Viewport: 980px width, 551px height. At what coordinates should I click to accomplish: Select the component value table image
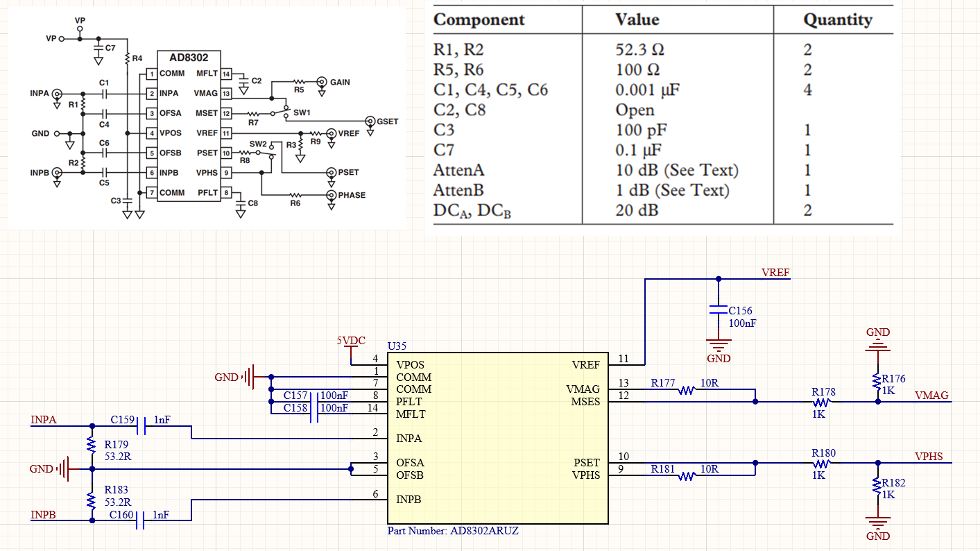(x=662, y=118)
